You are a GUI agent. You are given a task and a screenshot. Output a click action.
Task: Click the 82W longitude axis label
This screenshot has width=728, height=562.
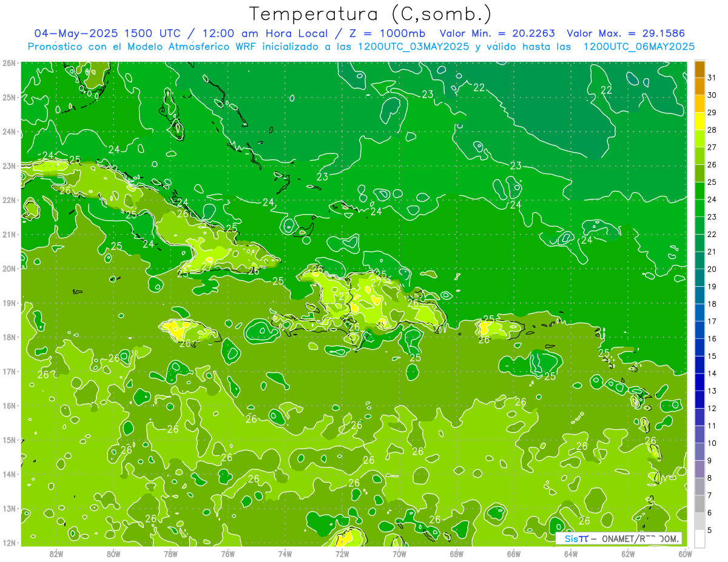[x=56, y=554]
